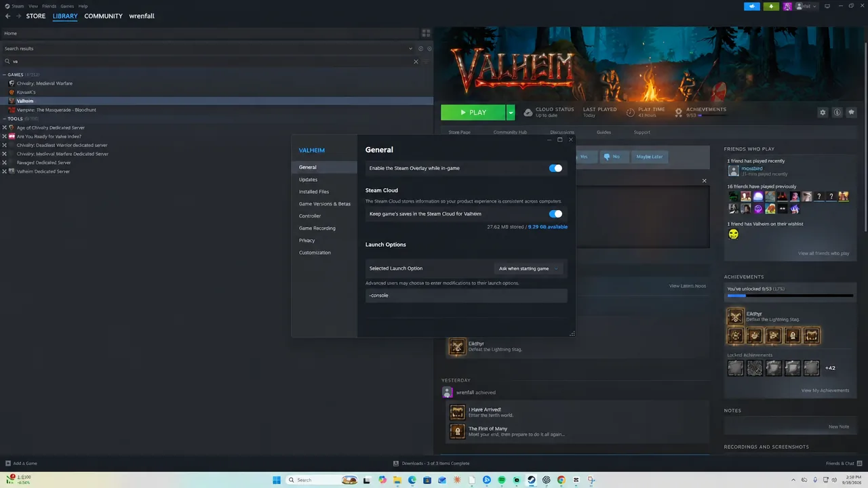Click the Eikthyr achievement icon in activity feed

tap(458, 346)
